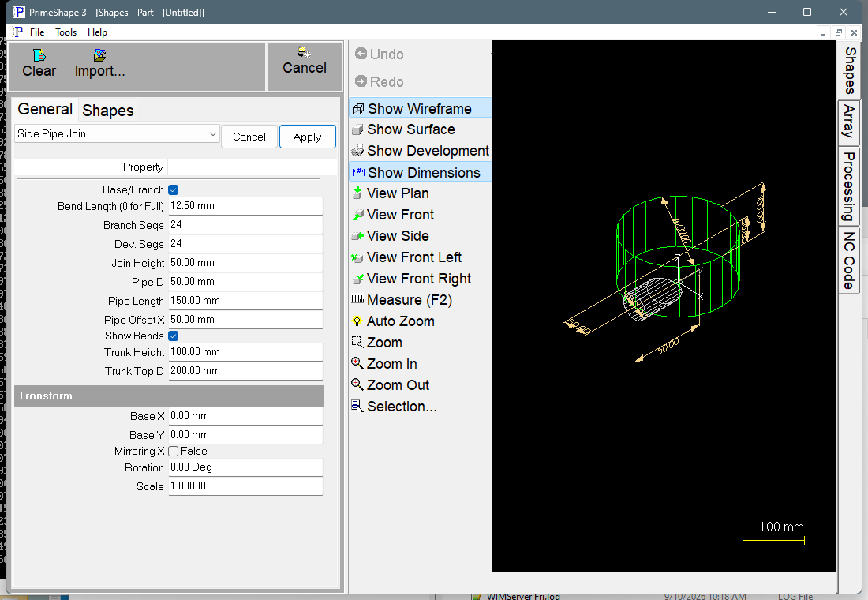Edit the Trunk Top D value field
Viewport: 868px width, 600px height.
245,371
